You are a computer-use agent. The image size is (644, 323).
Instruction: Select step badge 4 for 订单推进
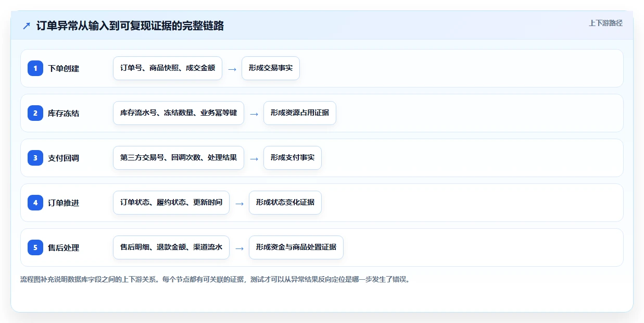35,203
